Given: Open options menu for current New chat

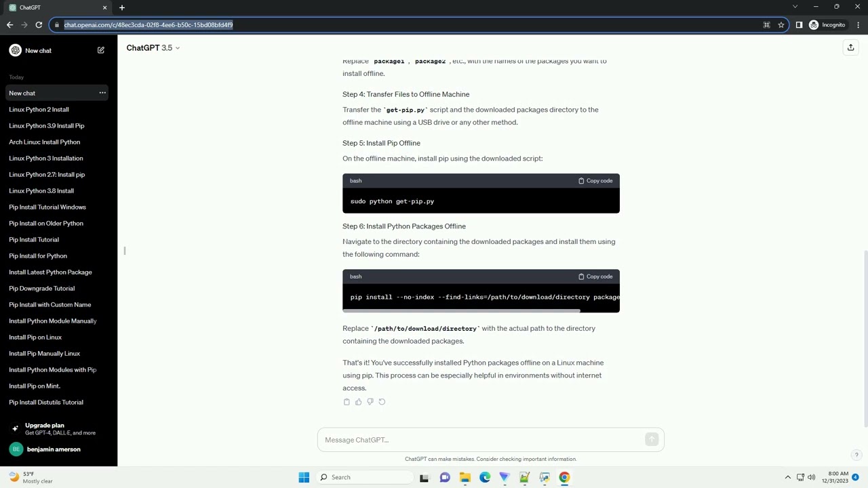Looking at the screenshot, I should (102, 93).
